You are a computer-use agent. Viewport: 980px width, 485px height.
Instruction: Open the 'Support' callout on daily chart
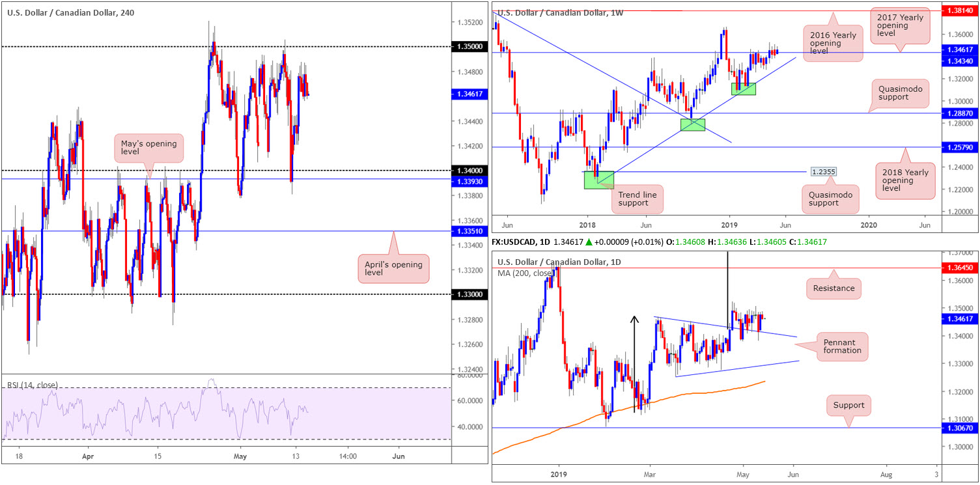[848, 405]
